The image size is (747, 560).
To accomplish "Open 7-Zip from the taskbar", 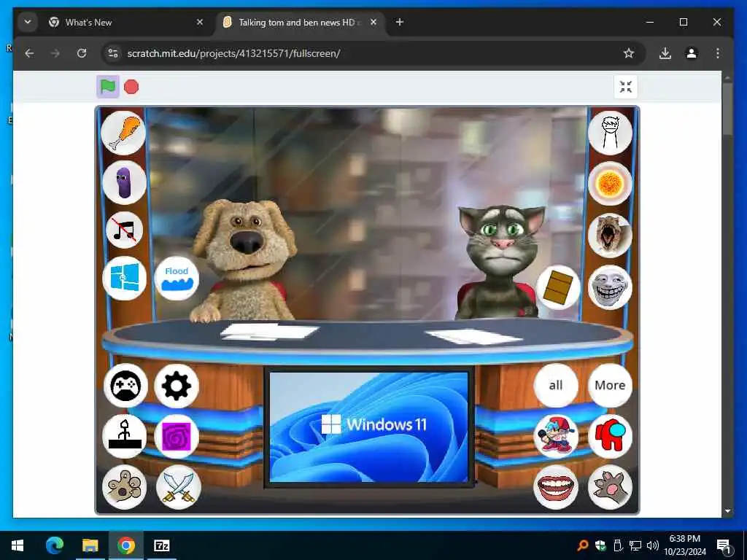I will (x=161, y=545).
